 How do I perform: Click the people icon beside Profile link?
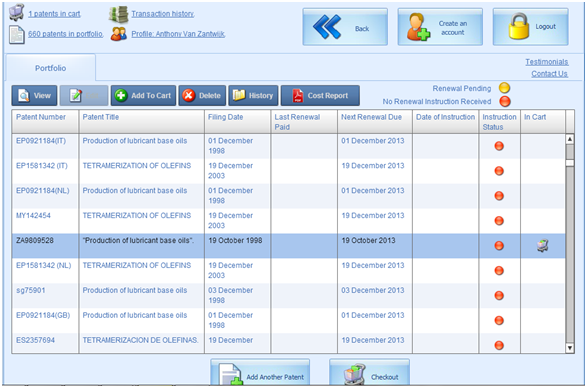coord(119,34)
